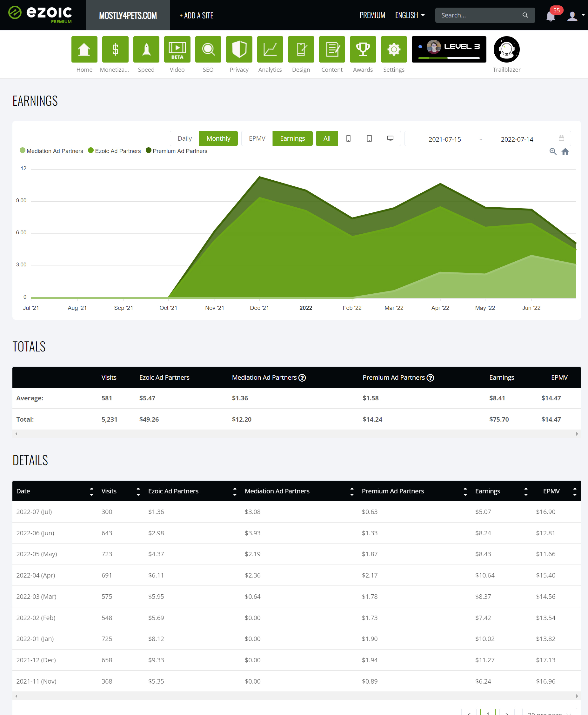
Task: Open the English language dropdown
Action: click(410, 15)
